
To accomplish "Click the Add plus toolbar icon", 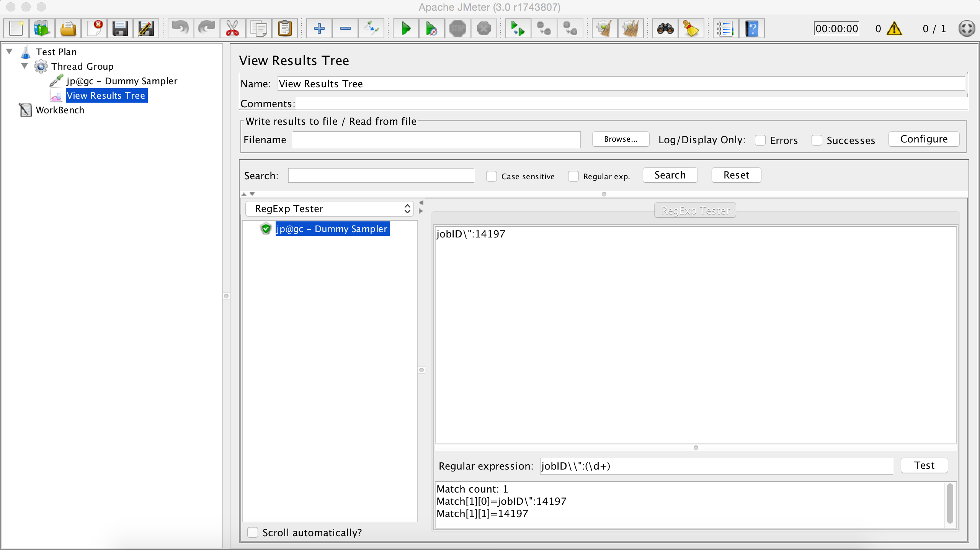I will 319,28.
